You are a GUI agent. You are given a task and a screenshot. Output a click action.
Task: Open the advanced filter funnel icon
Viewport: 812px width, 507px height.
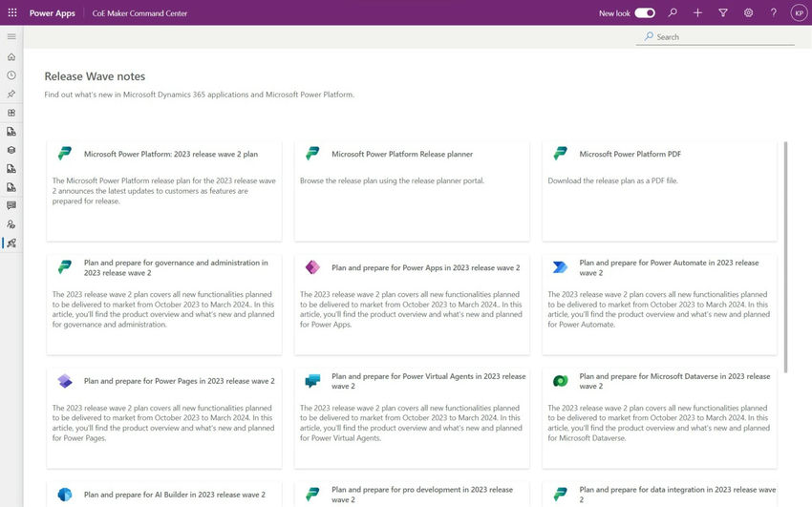pyautogui.click(x=723, y=12)
